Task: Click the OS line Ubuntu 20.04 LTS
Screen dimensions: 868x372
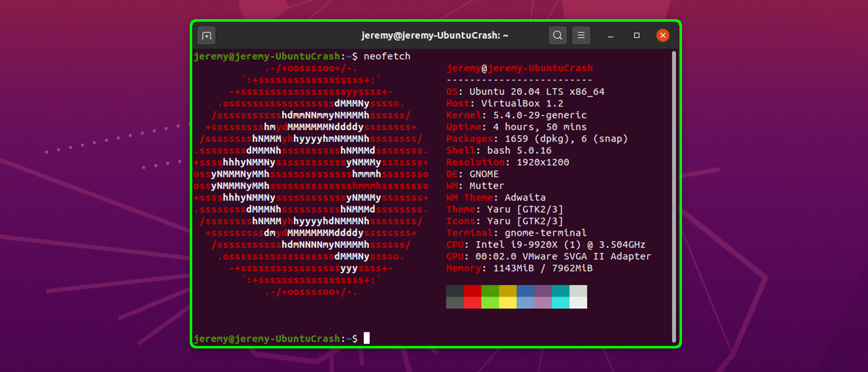Action: click(x=525, y=92)
